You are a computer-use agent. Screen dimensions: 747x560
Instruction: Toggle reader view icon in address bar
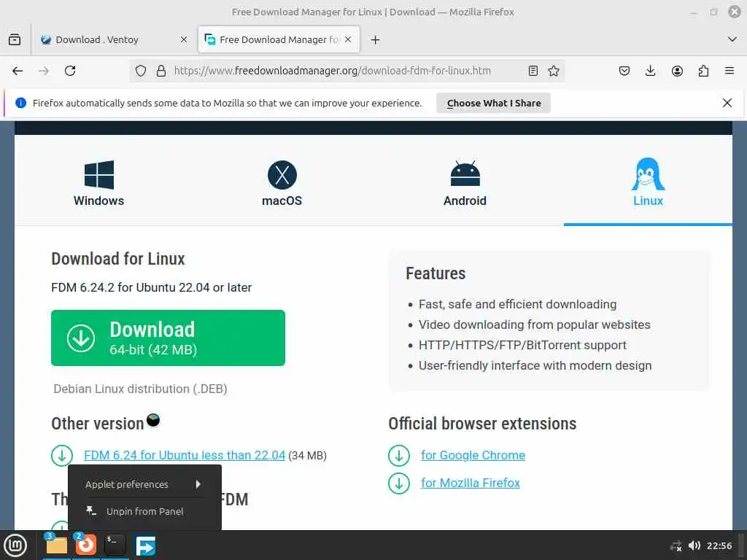point(533,71)
